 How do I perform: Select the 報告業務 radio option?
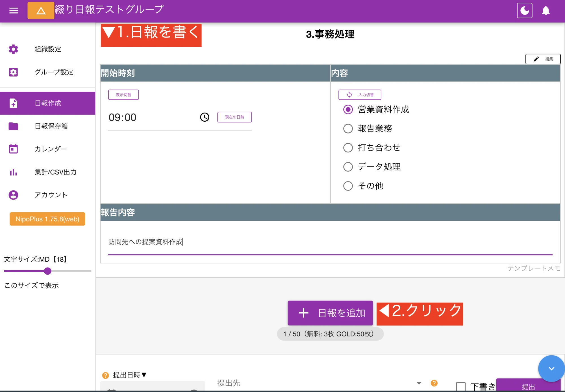[348, 129]
